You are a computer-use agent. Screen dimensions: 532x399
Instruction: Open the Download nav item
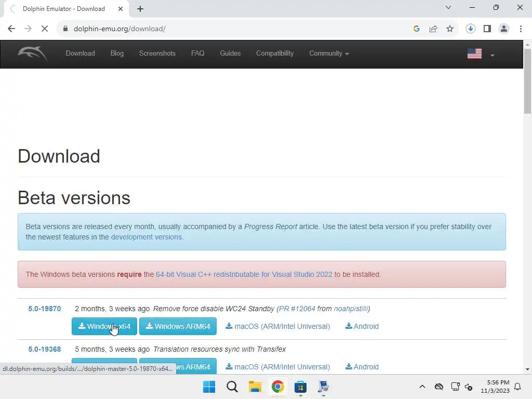(81, 54)
